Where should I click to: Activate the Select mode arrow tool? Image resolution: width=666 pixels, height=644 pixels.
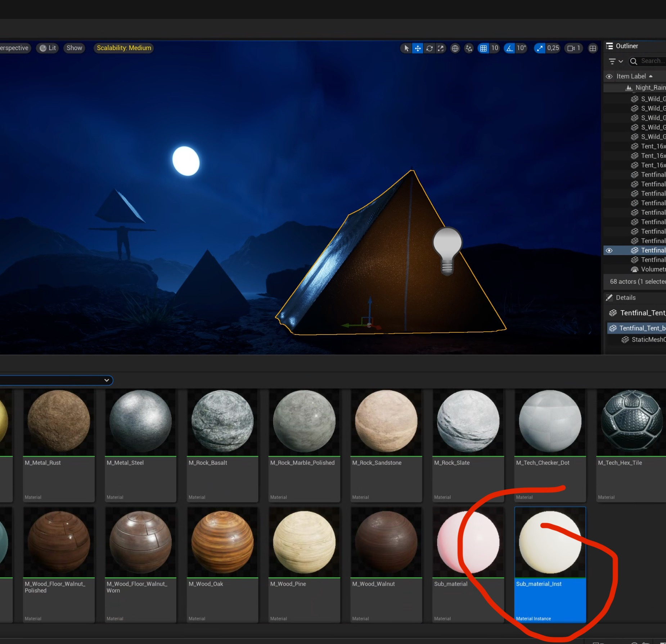click(x=406, y=48)
